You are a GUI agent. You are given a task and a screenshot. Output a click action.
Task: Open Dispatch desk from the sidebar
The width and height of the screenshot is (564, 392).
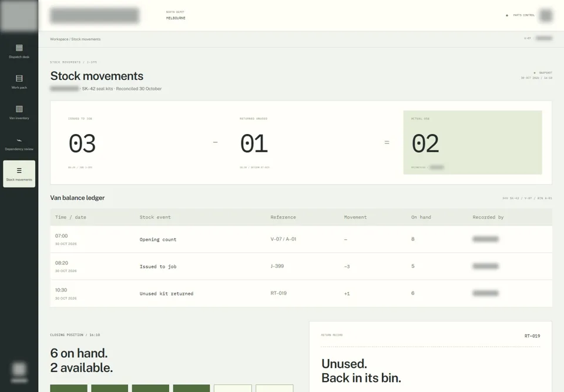click(19, 51)
